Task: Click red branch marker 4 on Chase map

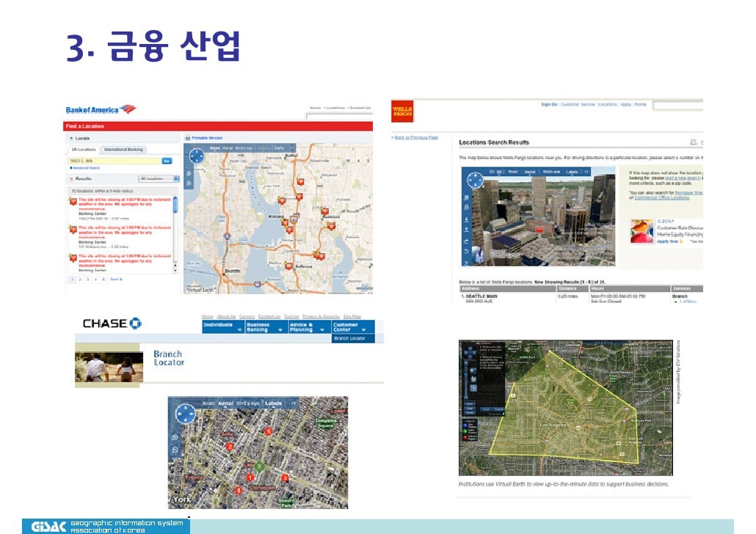Action: pyautogui.click(x=238, y=491)
